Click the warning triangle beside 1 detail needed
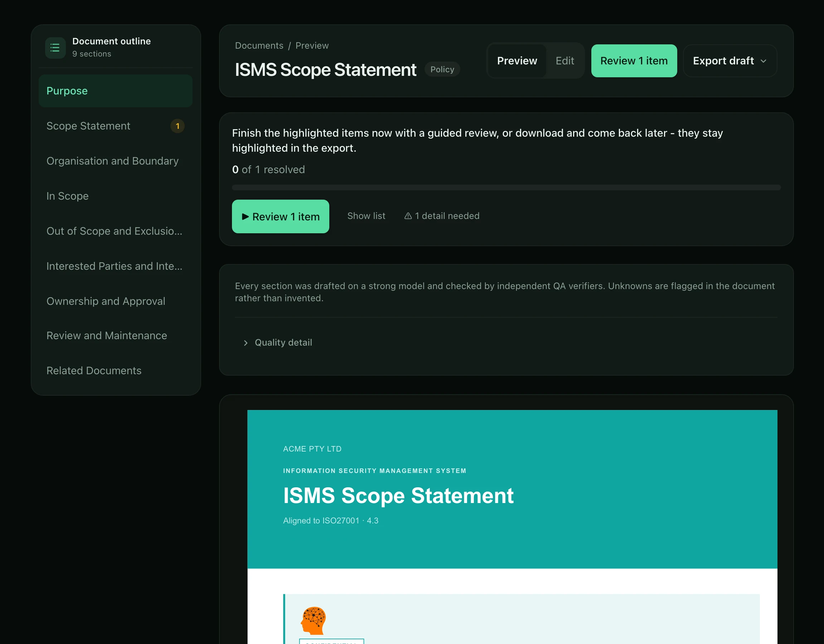 coord(408,216)
